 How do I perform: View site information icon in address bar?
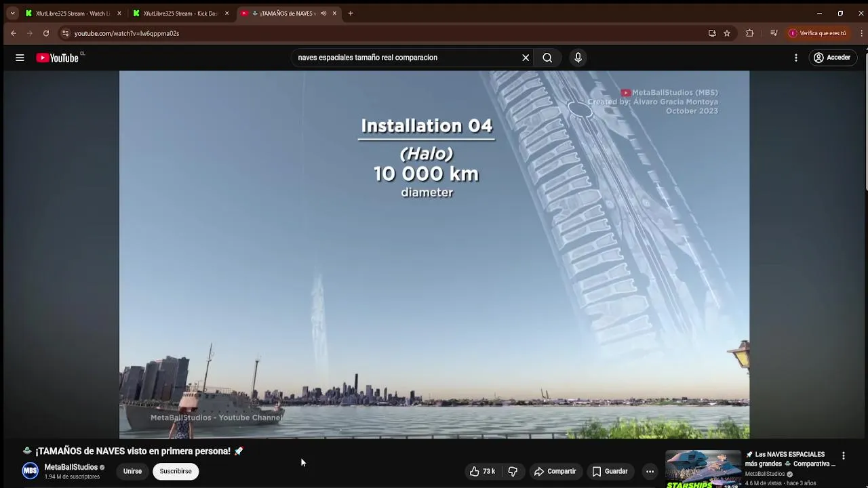click(x=65, y=33)
